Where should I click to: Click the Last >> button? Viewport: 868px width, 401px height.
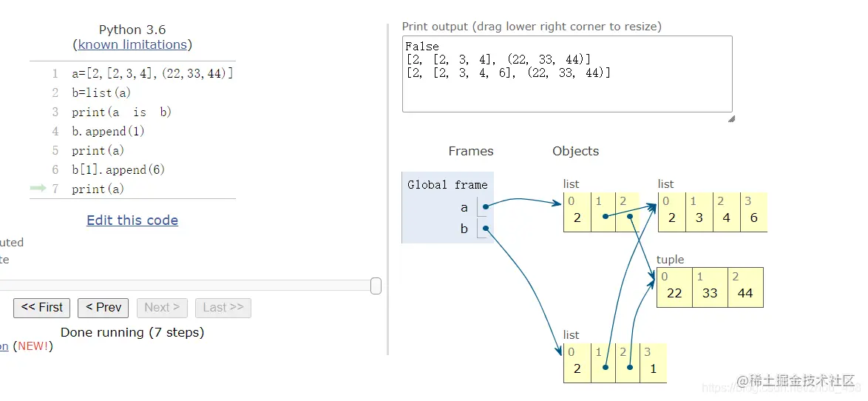223,308
